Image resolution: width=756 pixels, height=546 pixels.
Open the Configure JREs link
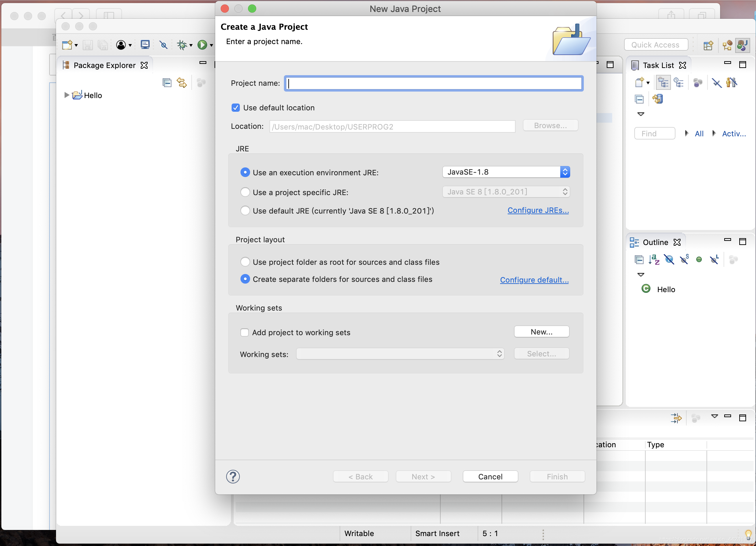point(538,210)
